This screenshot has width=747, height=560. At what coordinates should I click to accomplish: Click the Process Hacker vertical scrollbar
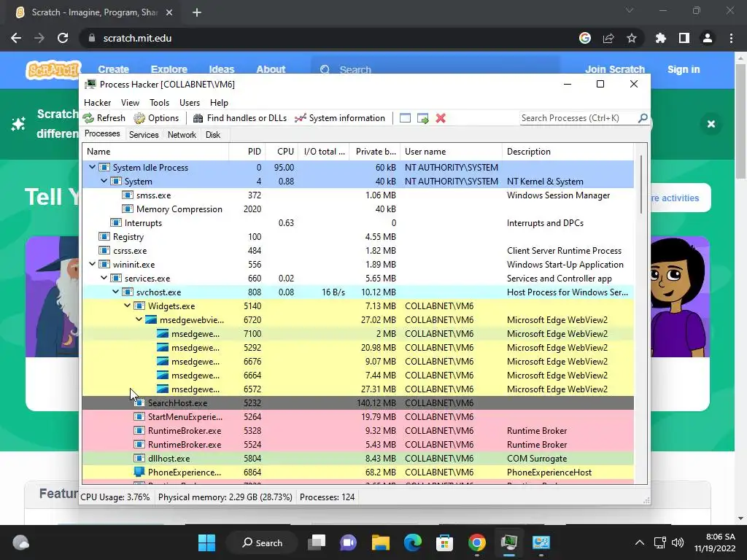(x=640, y=184)
